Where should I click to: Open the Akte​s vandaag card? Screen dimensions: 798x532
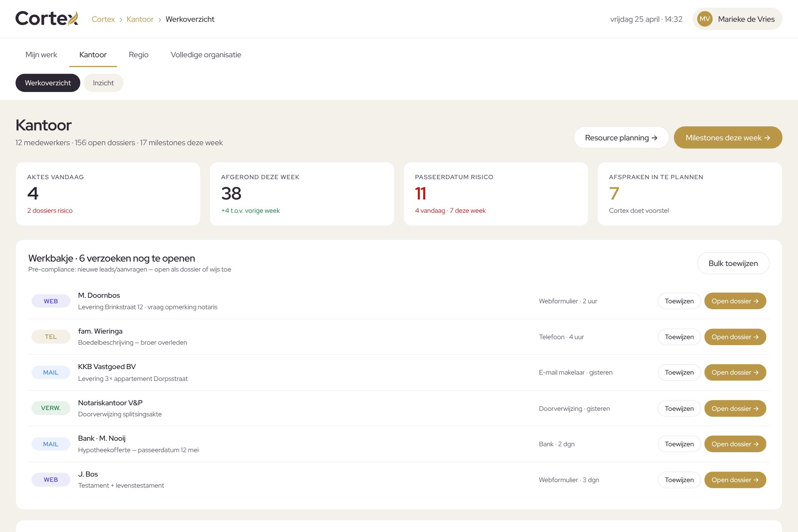[108, 194]
